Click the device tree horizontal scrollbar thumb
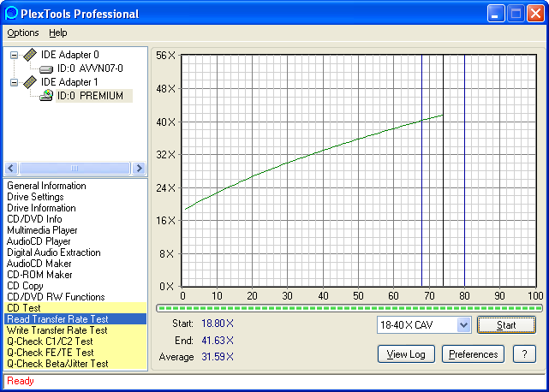This screenshot has height=392, width=549. pyautogui.click(x=75, y=169)
